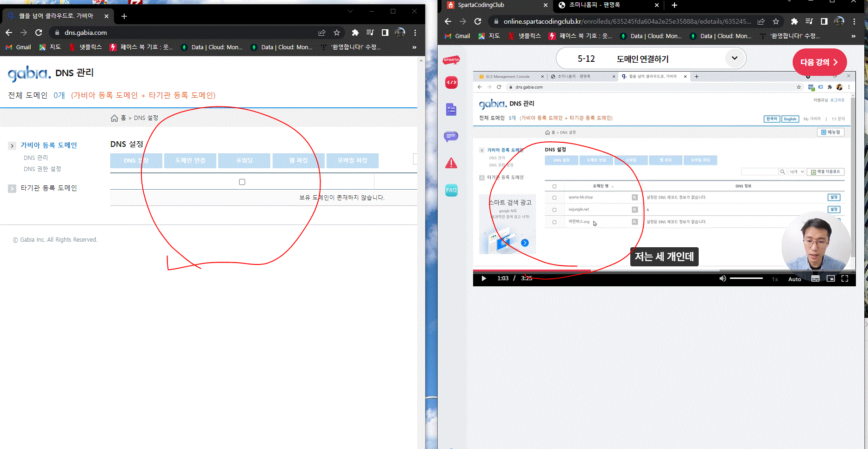Screen dimensions: 868x449
Task: Open the 지도 bookmark in the Gabia window
Action: 50,47
